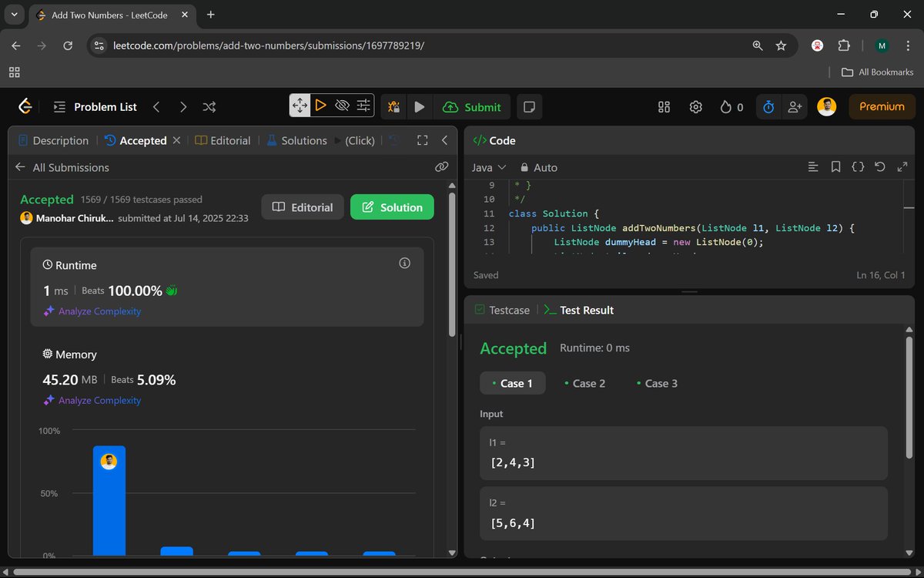Analyze Complexity under Runtime
This screenshot has width=924, height=578.
92,311
